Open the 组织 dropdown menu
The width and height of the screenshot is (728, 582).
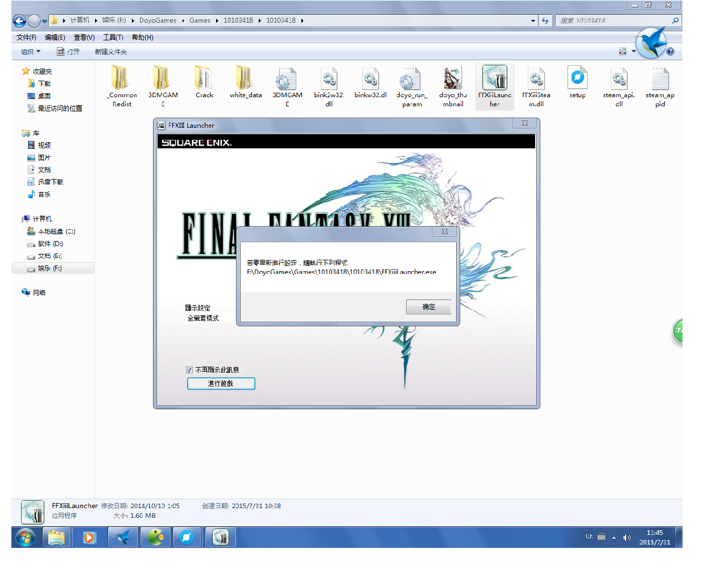(31, 52)
